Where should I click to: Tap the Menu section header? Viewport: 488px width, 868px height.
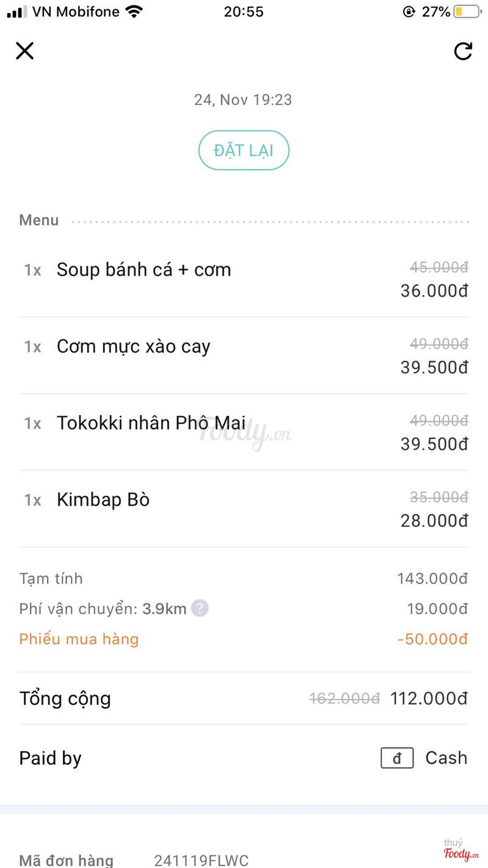[x=39, y=220]
